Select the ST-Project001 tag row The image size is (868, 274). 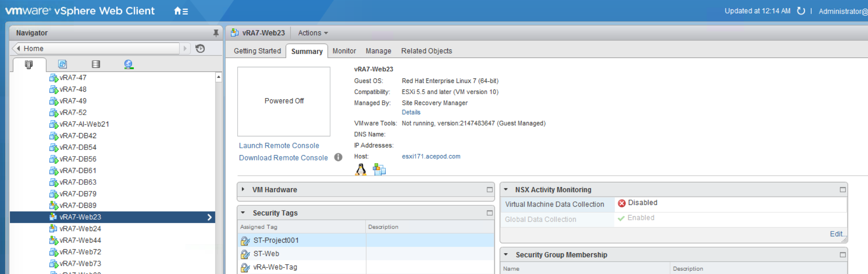(366, 240)
